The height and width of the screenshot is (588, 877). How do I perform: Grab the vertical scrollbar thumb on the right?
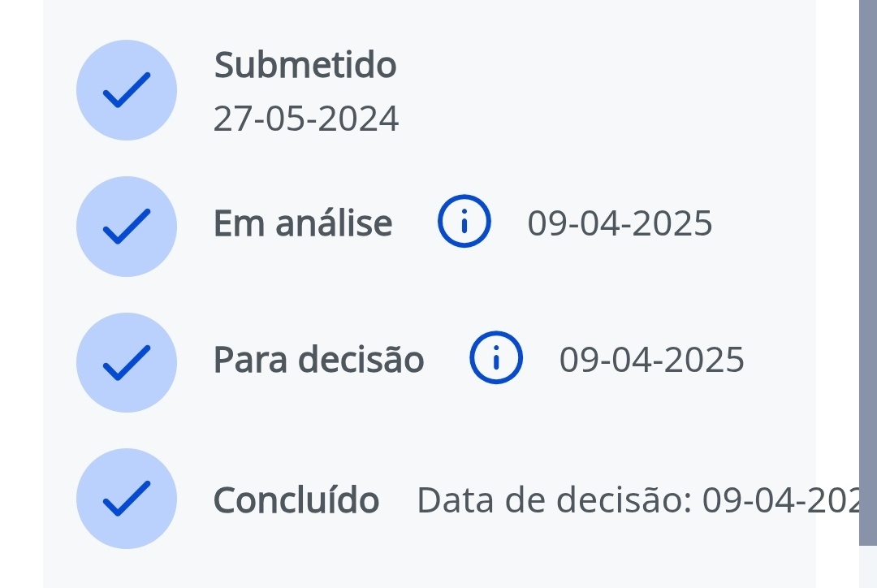tap(867, 268)
